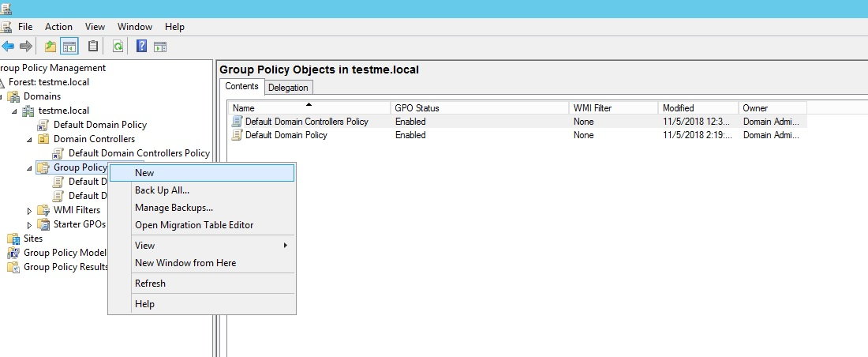
Task: Click the Default Domain Policy row icon
Action: (x=237, y=135)
